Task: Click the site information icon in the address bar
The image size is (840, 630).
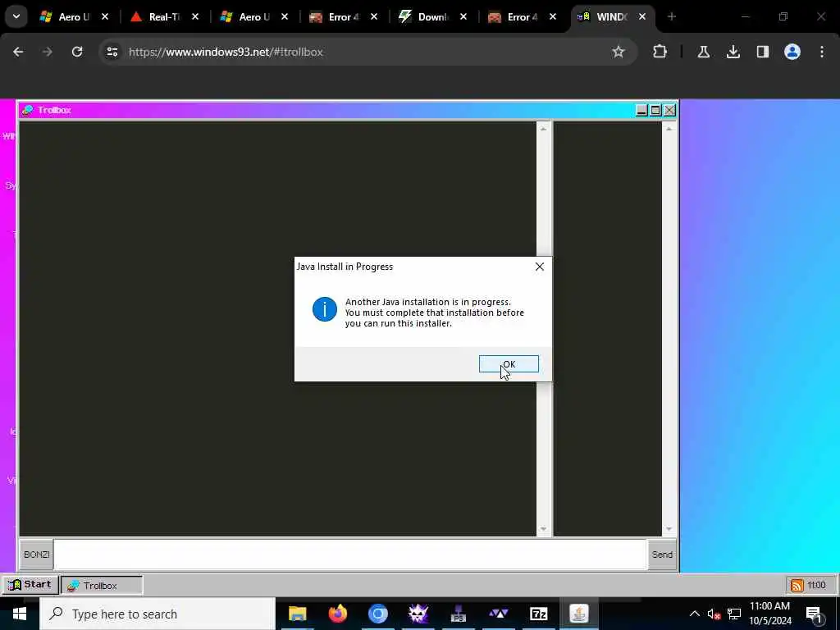Action: click(x=112, y=52)
